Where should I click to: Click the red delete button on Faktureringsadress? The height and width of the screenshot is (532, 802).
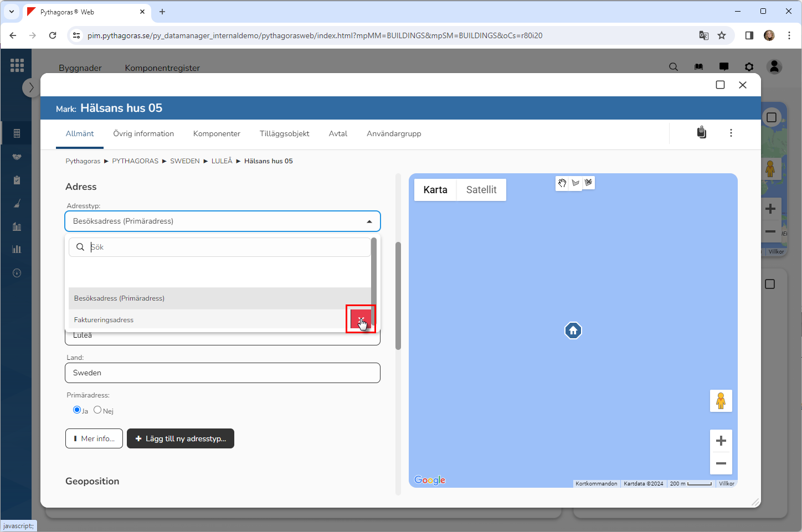[361, 319]
